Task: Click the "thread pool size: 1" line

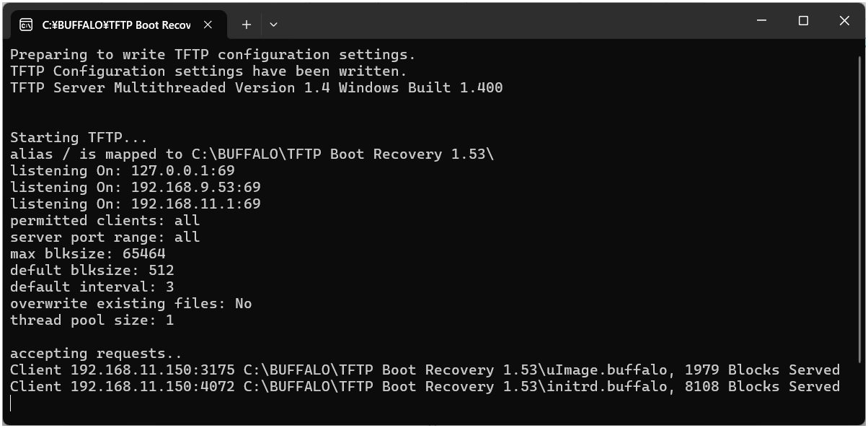Action: click(x=92, y=320)
